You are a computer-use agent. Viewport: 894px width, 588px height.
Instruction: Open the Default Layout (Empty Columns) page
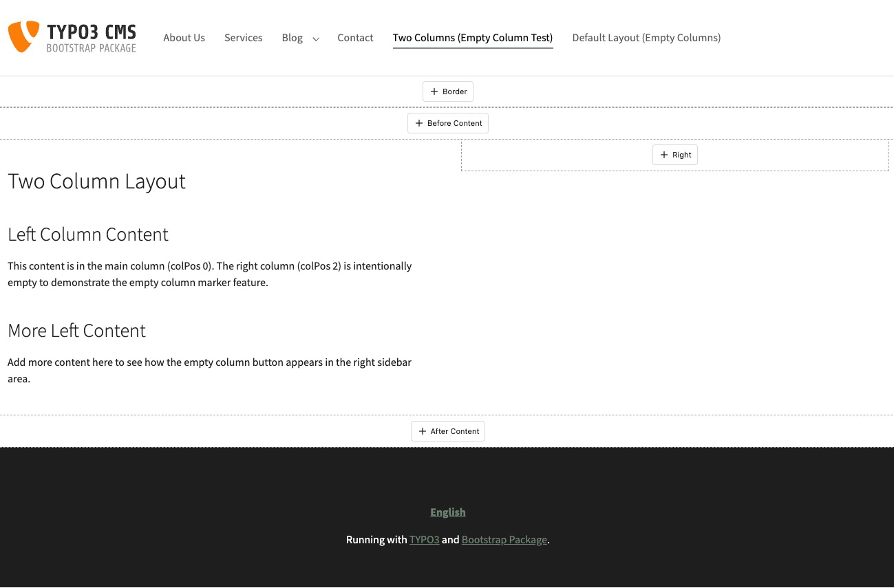point(646,38)
